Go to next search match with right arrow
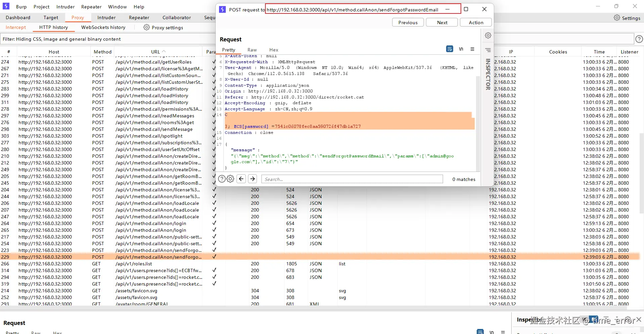644x334 pixels. 253,179
